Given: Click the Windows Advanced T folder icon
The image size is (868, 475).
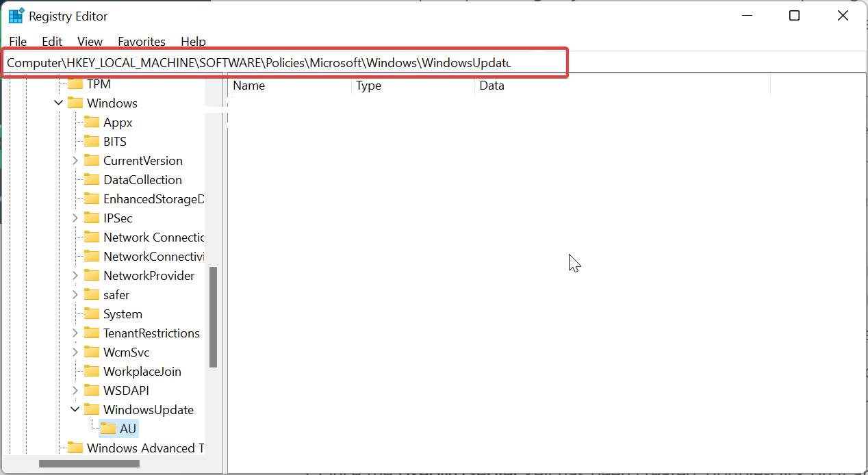Looking at the screenshot, I should coord(75,448).
